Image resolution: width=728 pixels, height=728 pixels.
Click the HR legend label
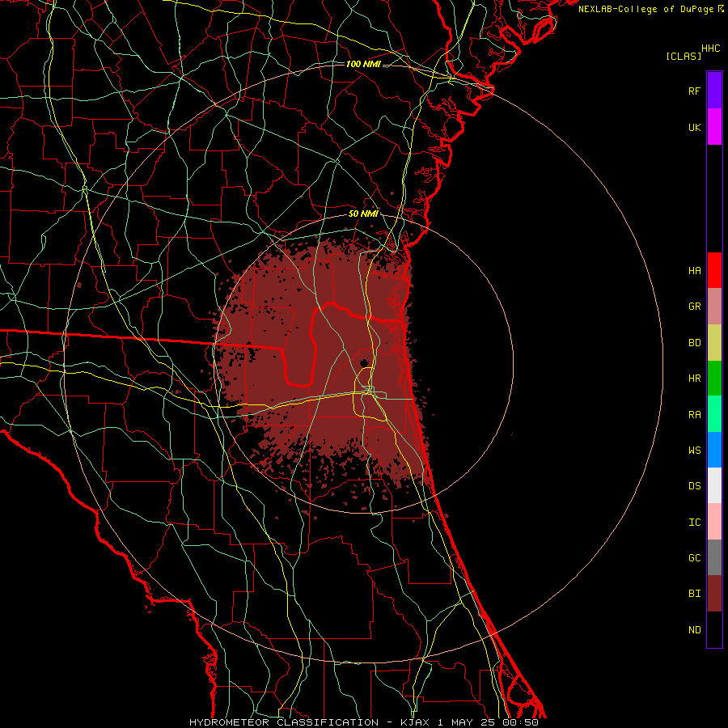click(694, 379)
